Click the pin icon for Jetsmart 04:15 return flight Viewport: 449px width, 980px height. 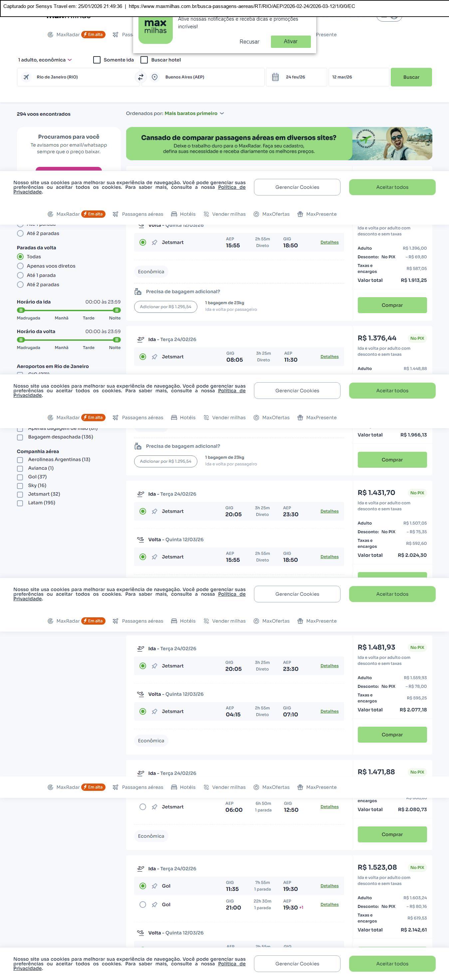click(155, 711)
